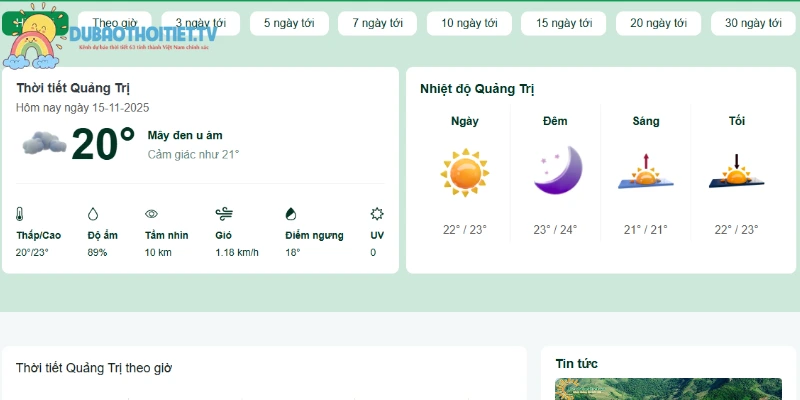
Task: Click the Tối temperature 22° / 23°
Action: (736, 230)
